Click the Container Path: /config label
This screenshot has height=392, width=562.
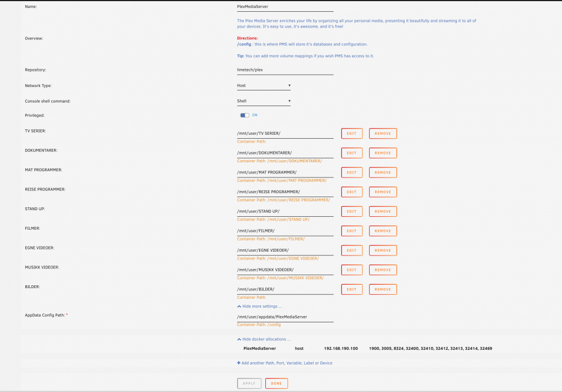click(259, 325)
